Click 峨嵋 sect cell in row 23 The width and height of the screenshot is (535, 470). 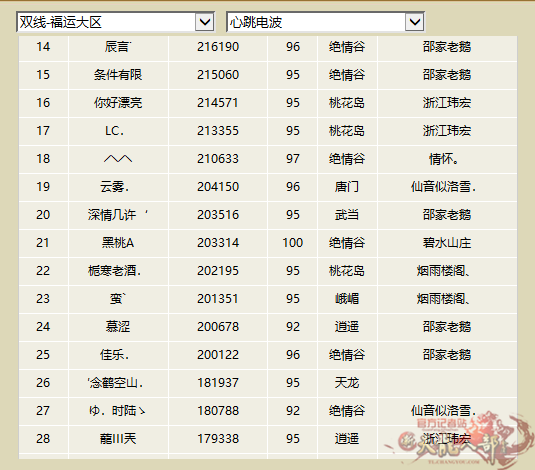point(347,299)
